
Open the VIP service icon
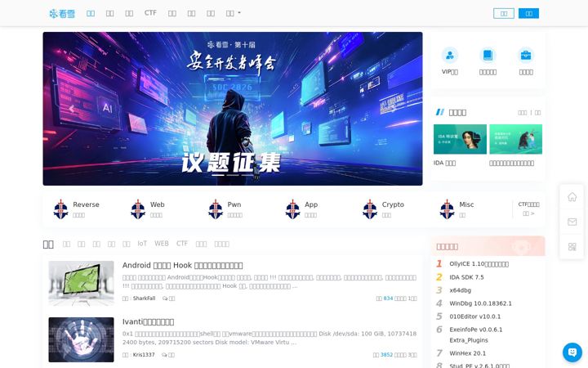pos(450,56)
